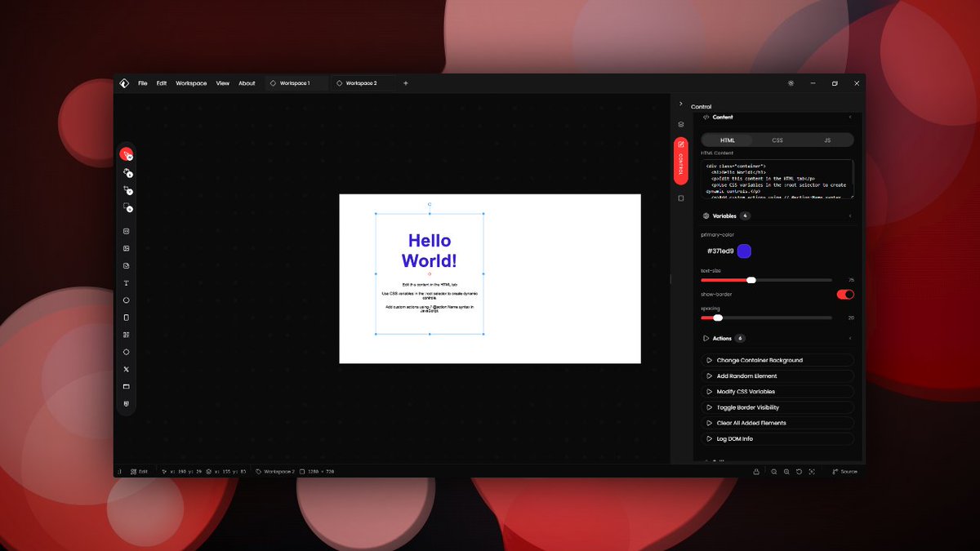Switch to the Workspace 1 tab
The height and width of the screenshot is (551, 980).
click(x=296, y=83)
